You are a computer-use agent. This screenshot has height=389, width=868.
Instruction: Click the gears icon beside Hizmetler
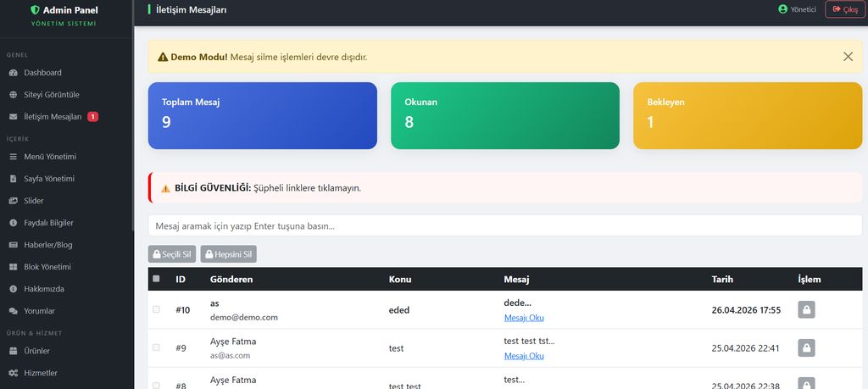tap(14, 373)
